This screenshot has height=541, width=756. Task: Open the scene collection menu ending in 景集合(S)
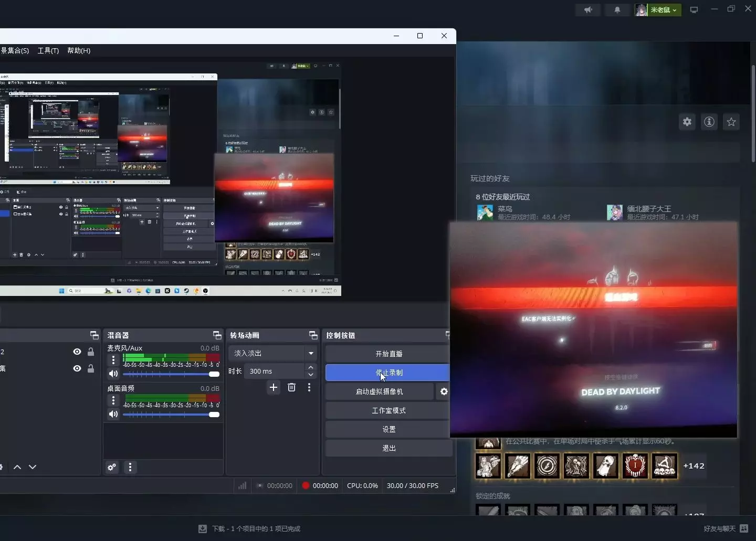(x=15, y=50)
